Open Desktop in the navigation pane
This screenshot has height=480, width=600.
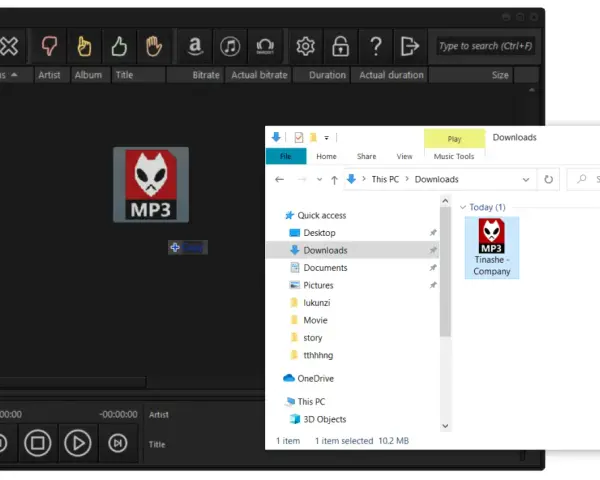pyautogui.click(x=319, y=233)
